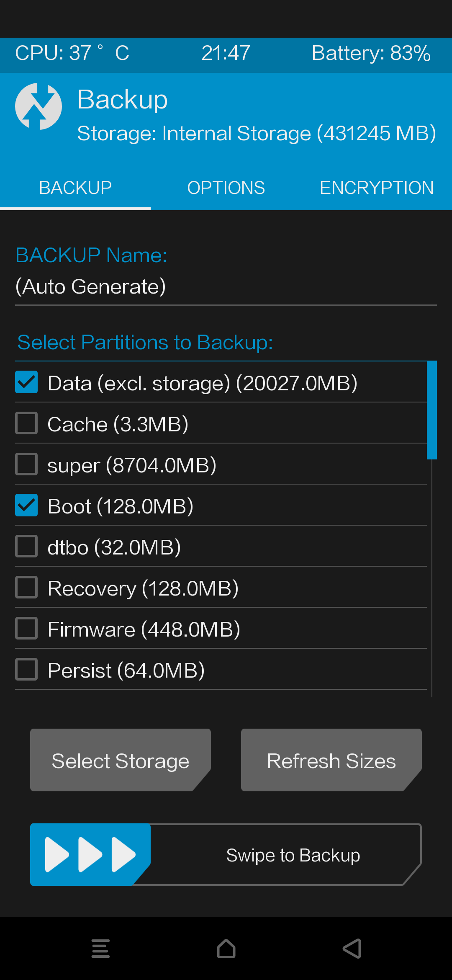
Task: Uncheck the Boot partition checkbox
Action: pos(26,505)
